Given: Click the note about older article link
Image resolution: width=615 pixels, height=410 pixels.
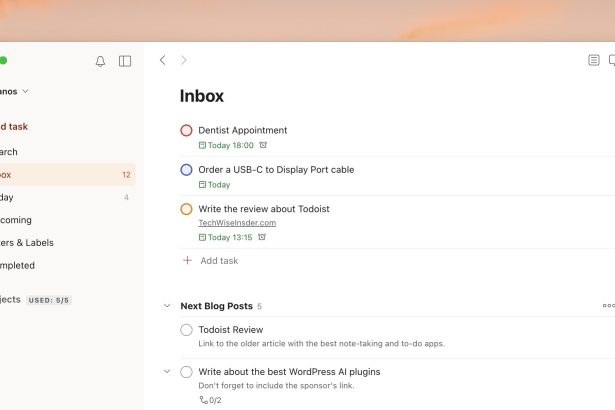Looking at the screenshot, I should pos(322,344).
